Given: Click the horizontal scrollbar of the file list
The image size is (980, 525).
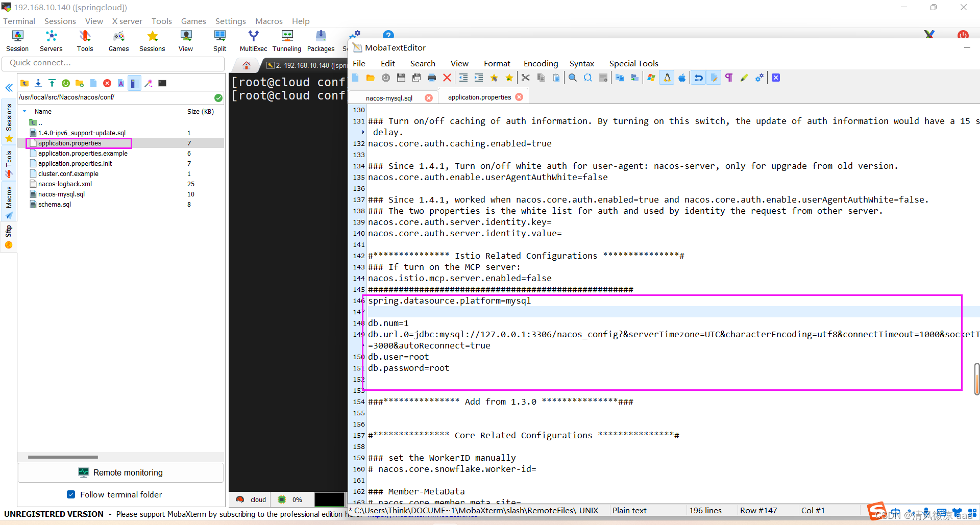Looking at the screenshot, I should 63,457.
